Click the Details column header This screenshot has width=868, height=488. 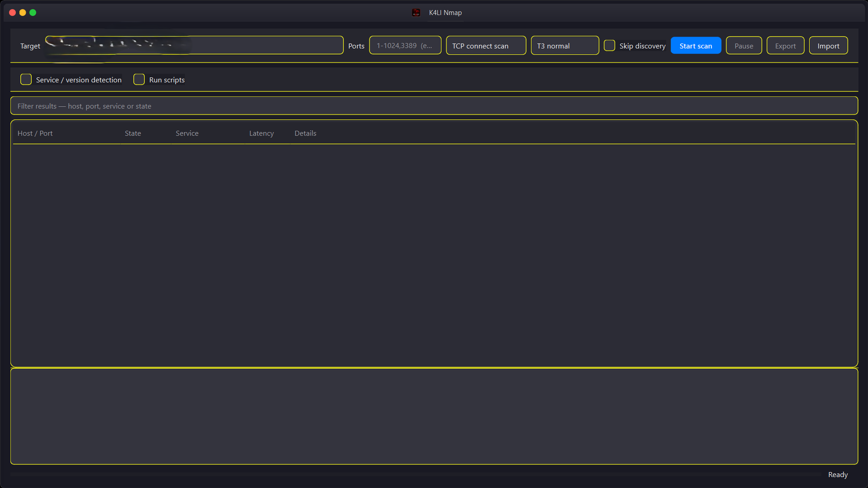pyautogui.click(x=305, y=133)
